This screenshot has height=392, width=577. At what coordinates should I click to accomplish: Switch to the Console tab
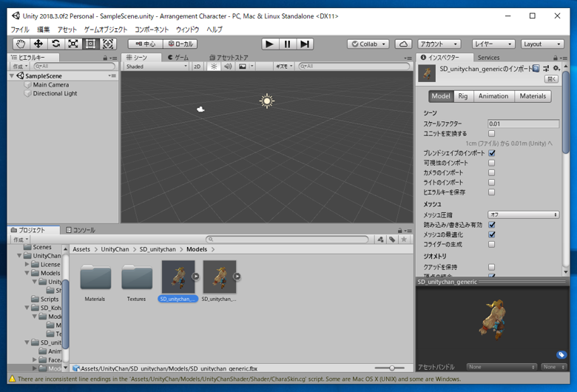click(x=81, y=230)
